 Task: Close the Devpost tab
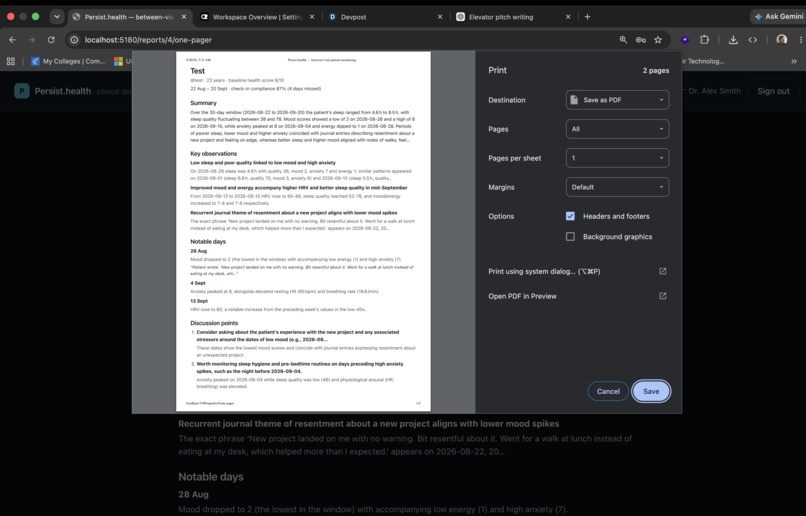click(439, 17)
